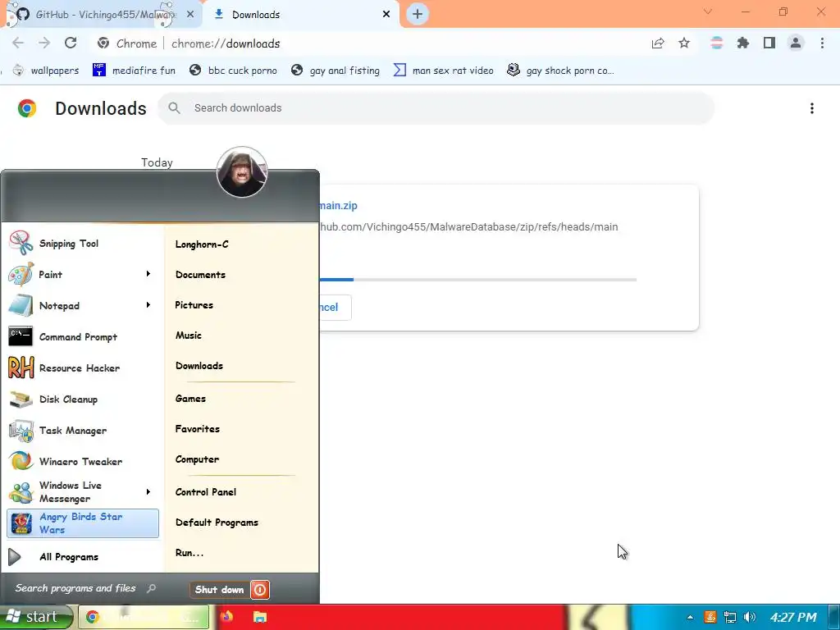Cancel the main.zip download
This screenshot has height=630, width=840.
coord(336,308)
